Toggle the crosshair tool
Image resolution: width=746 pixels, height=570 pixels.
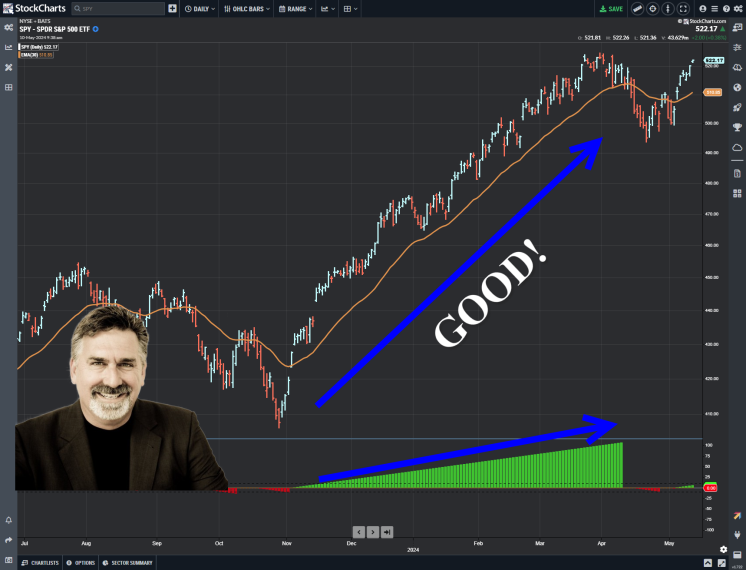click(653, 9)
